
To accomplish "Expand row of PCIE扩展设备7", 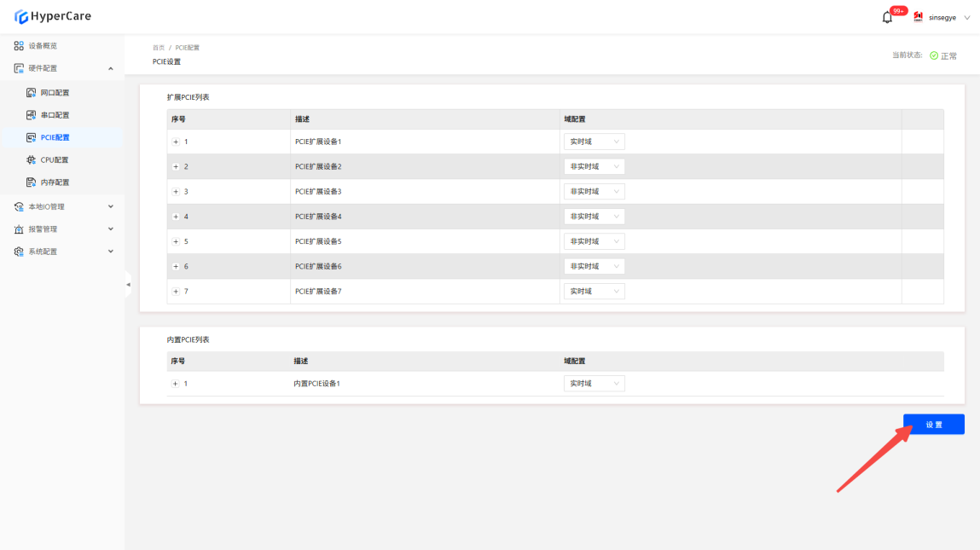I will point(176,292).
